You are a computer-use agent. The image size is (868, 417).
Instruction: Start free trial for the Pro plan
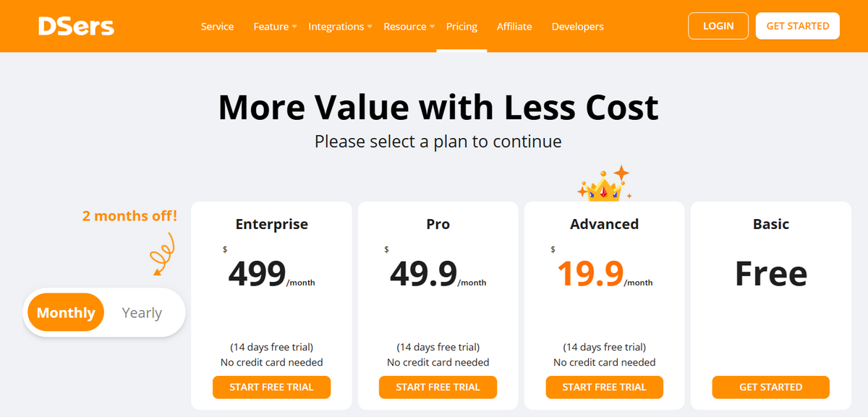click(x=438, y=387)
